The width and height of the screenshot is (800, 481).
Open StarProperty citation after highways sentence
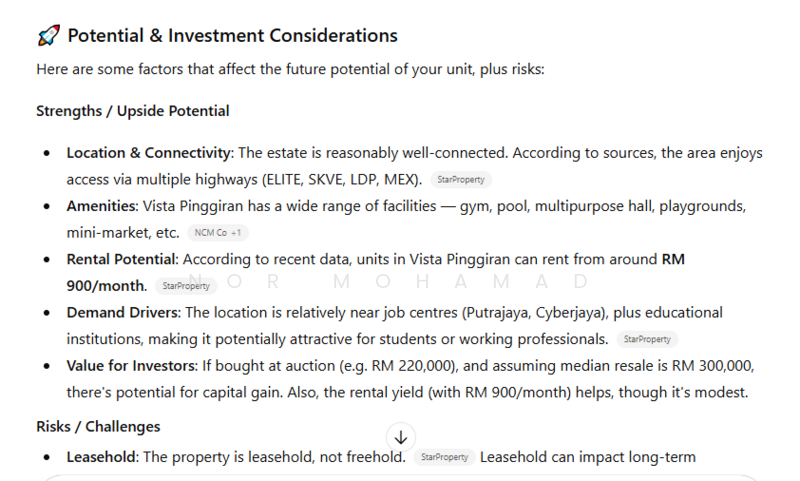[x=462, y=180]
